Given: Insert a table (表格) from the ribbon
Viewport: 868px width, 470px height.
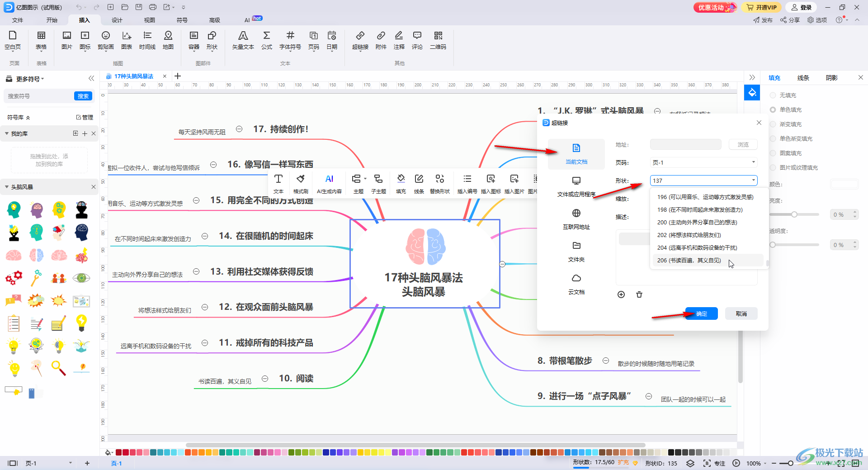Looking at the screenshot, I should tap(41, 40).
